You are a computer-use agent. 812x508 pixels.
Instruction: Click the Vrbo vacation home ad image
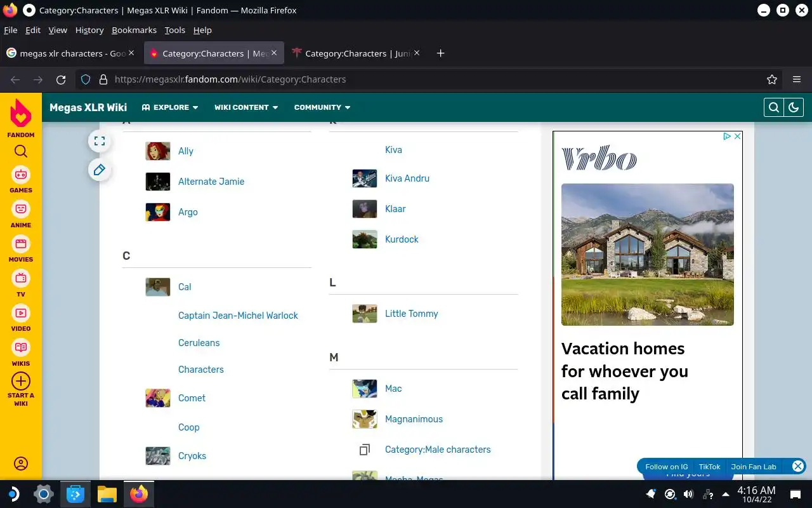coord(648,255)
